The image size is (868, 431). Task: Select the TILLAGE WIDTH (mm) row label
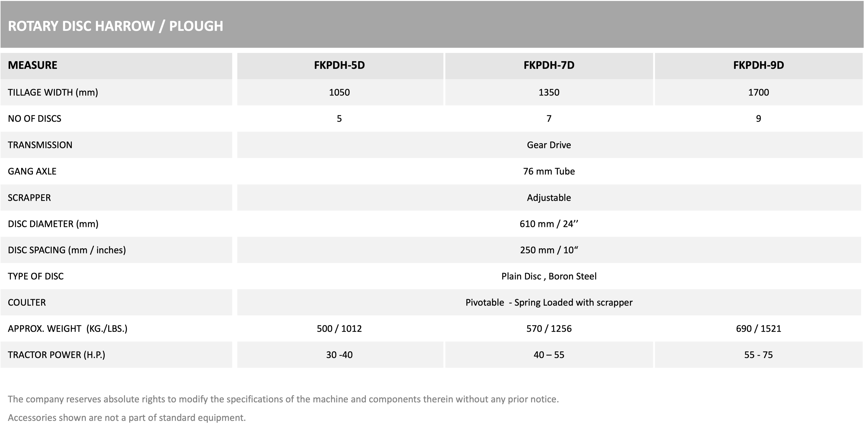pyautogui.click(x=53, y=92)
